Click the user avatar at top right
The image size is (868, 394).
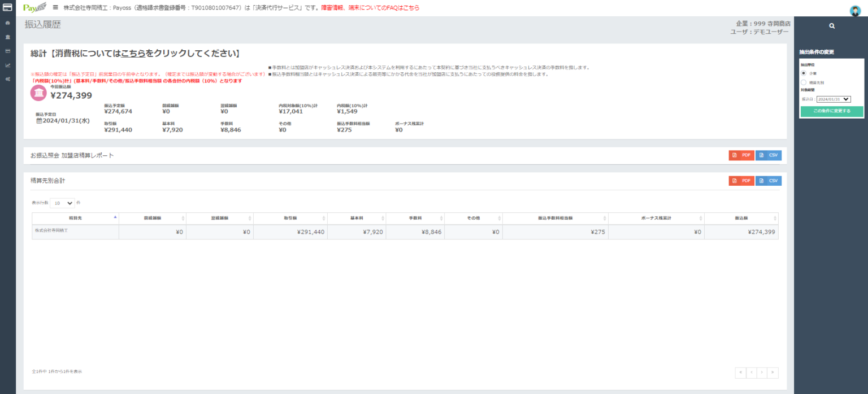coord(854,11)
